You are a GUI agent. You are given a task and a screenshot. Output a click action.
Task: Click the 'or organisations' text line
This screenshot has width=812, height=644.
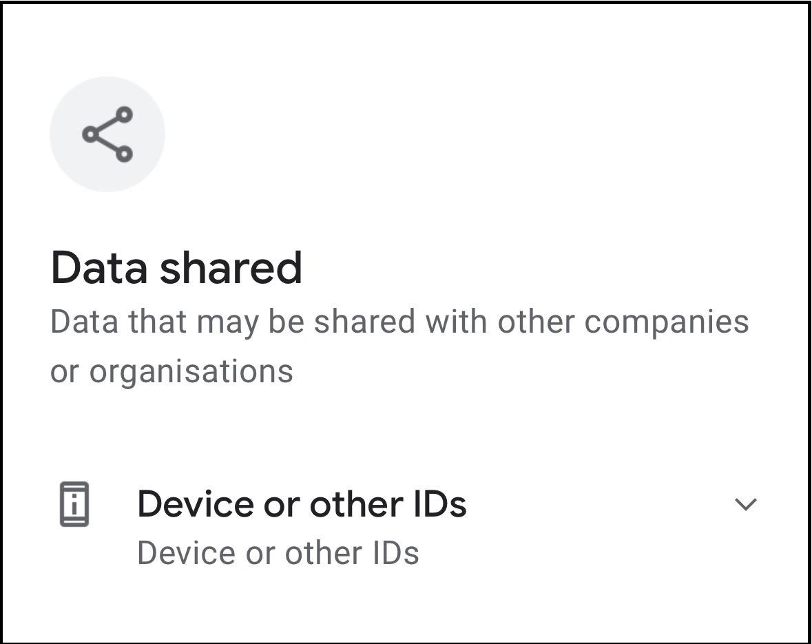click(171, 372)
